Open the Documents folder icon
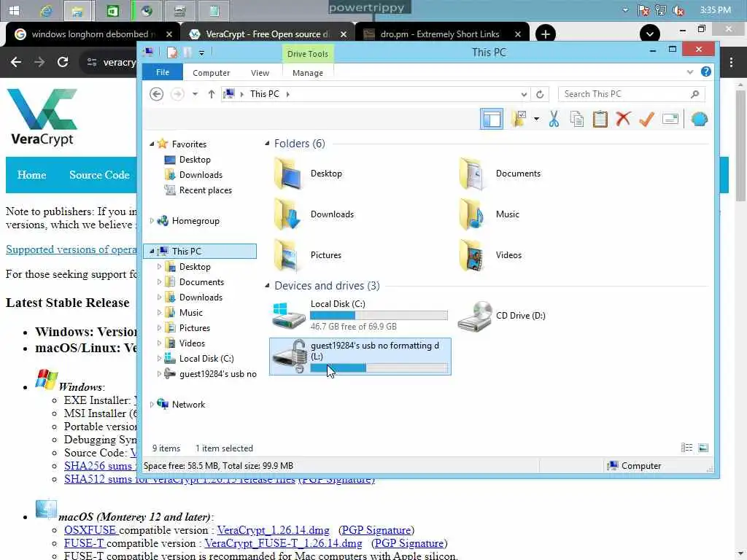Image resolution: width=747 pixels, height=560 pixels. click(472, 174)
